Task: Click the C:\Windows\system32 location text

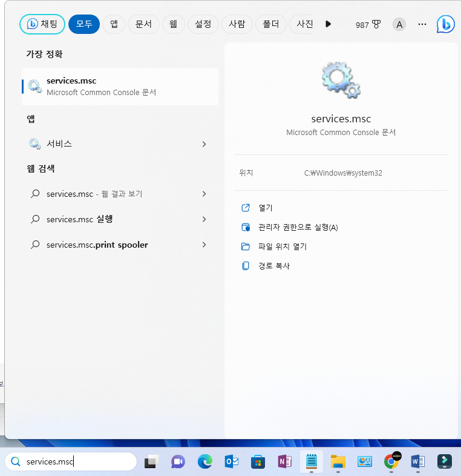Action: pos(343,173)
